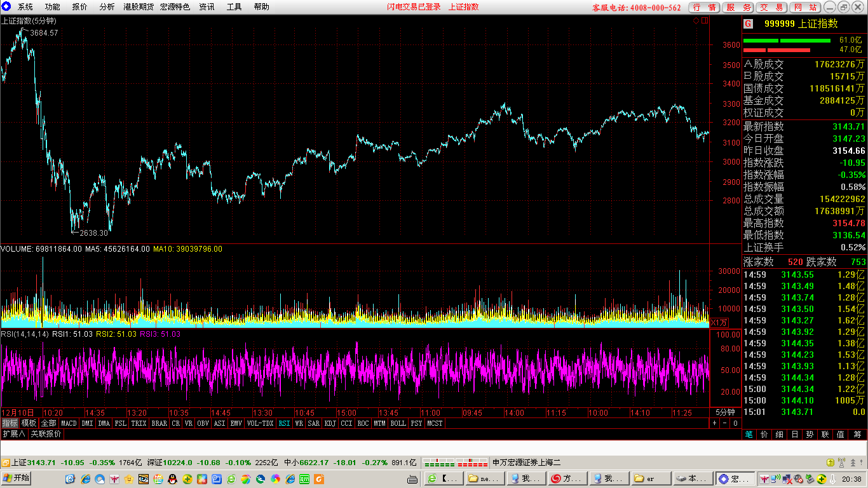Viewport: 868px width, 488px height.
Task: Open the 360 green plus quick launch icon
Action: coord(187,479)
